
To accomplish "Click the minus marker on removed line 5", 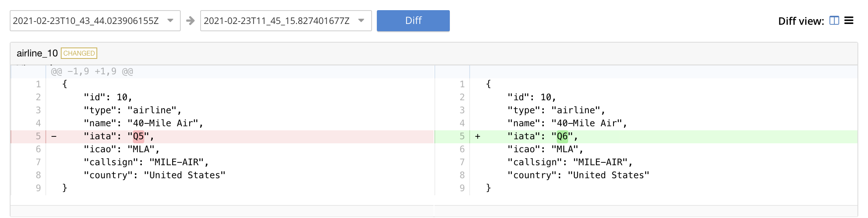I will pyautogui.click(x=54, y=136).
